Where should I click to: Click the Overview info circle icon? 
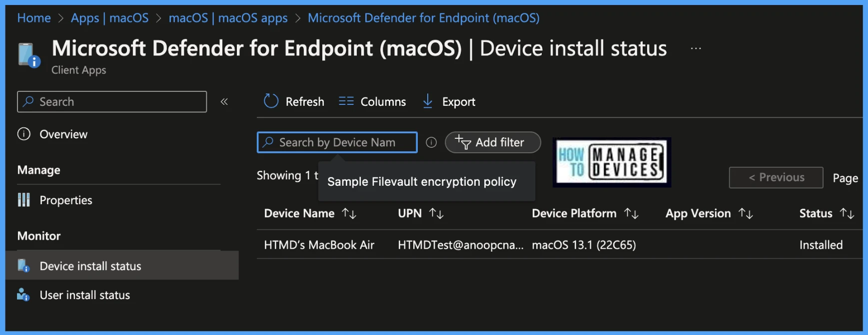[x=24, y=134]
